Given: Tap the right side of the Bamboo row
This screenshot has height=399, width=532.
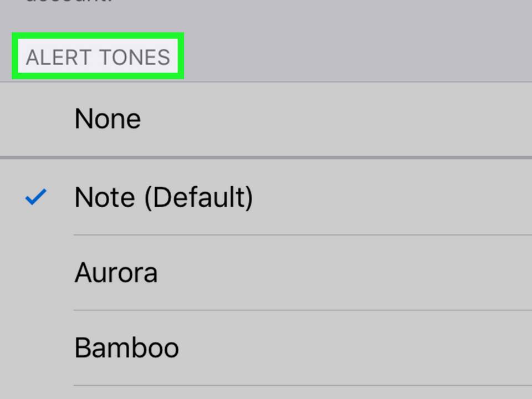Looking at the screenshot, I should [x=443, y=348].
